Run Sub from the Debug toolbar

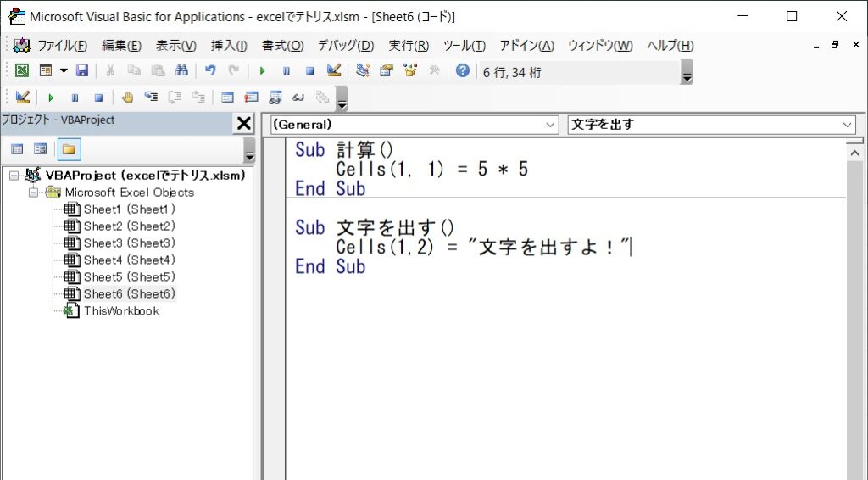[51, 98]
